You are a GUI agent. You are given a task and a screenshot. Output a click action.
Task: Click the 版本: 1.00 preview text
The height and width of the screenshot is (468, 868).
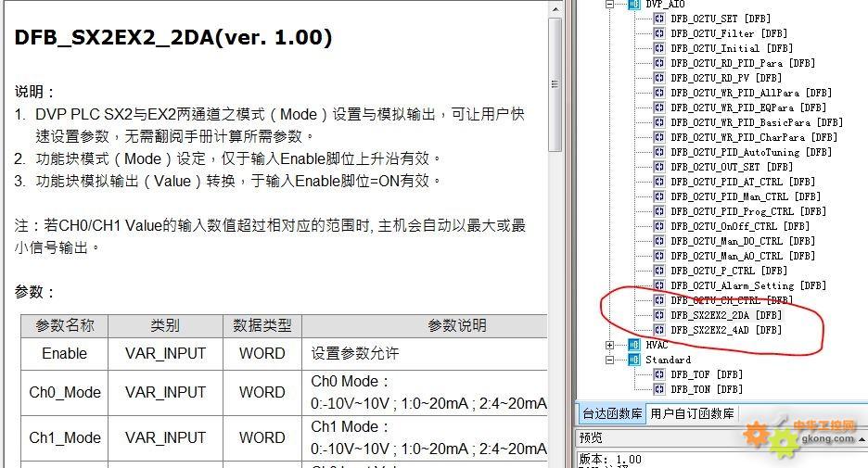[610, 459]
